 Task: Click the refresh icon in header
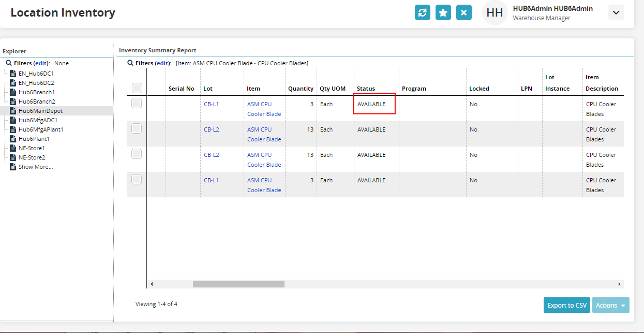pyautogui.click(x=423, y=12)
